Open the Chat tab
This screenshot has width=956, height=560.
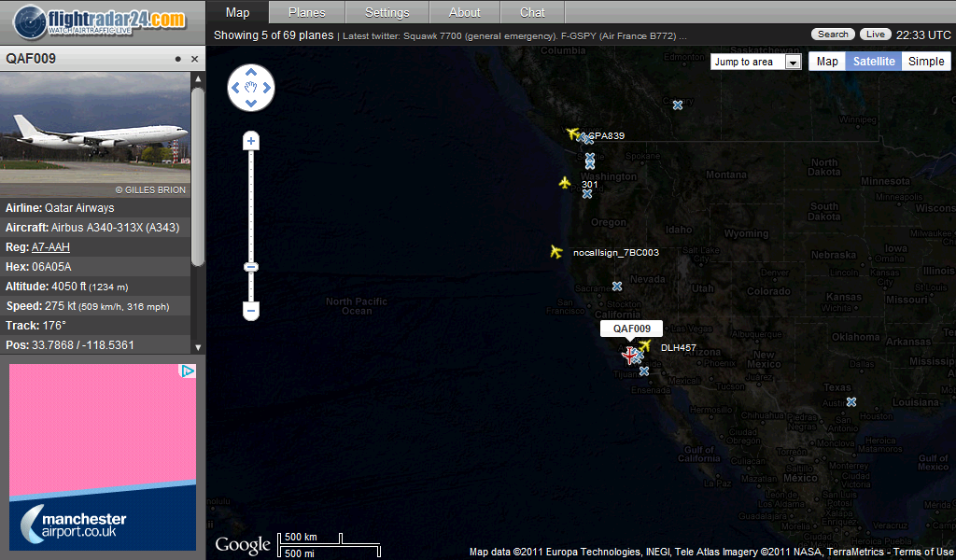[x=532, y=12]
